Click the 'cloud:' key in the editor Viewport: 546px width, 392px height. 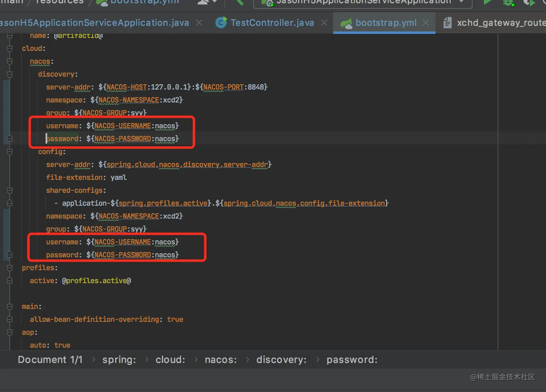coord(34,48)
